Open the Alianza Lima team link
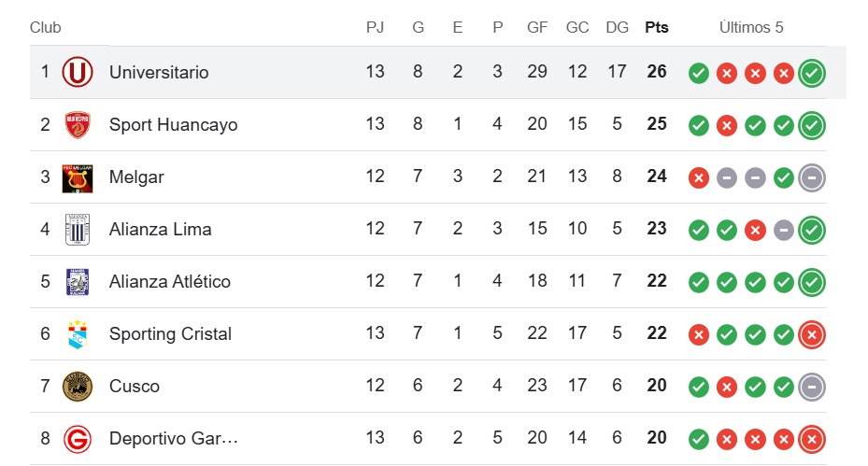 (160, 229)
